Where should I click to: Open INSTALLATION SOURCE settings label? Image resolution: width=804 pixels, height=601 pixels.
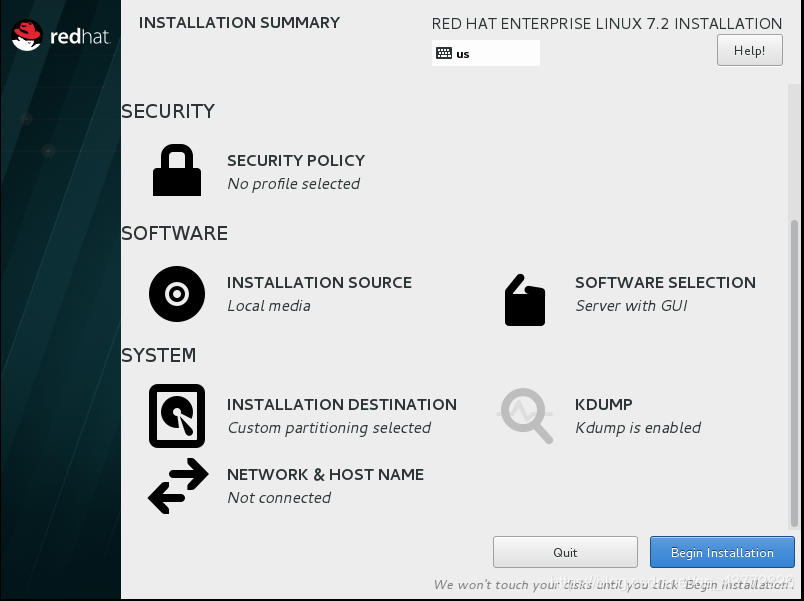click(x=319, y=283)
